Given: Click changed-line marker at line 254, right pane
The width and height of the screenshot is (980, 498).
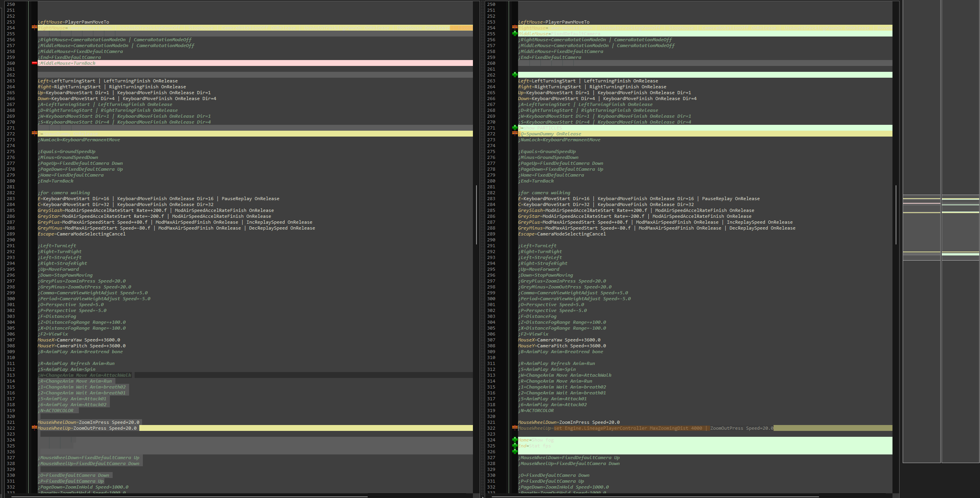Looking at the screenshot, I should click(x=515, y=27).
